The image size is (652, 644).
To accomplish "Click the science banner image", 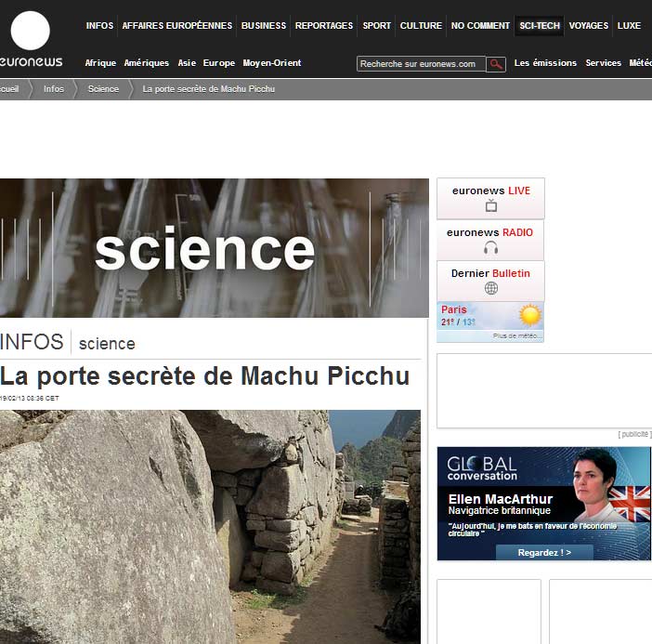I will (215, 248).
